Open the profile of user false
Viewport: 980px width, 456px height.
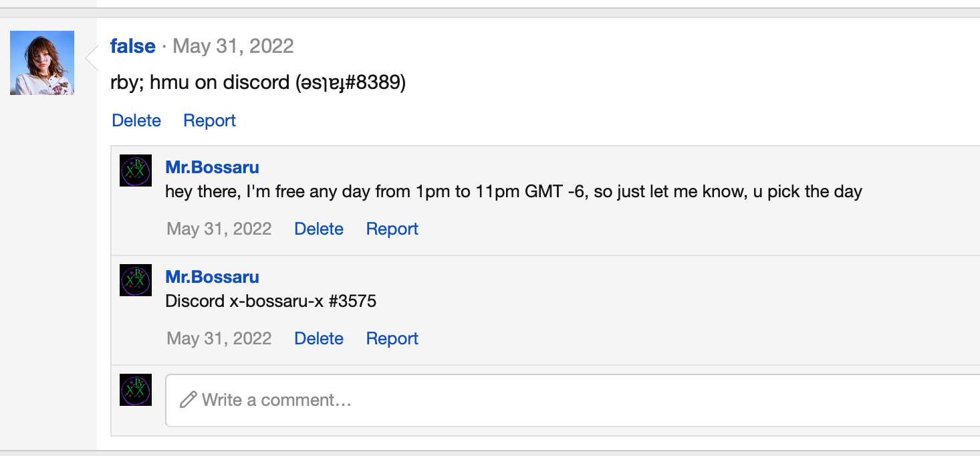[132, 46]
